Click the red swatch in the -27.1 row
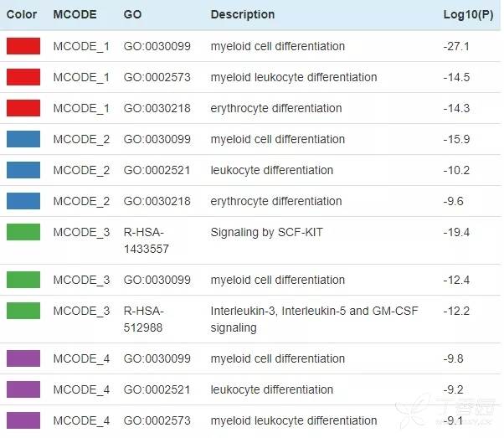The width and height of the screenshot is (504, 438). coord(23,46)
